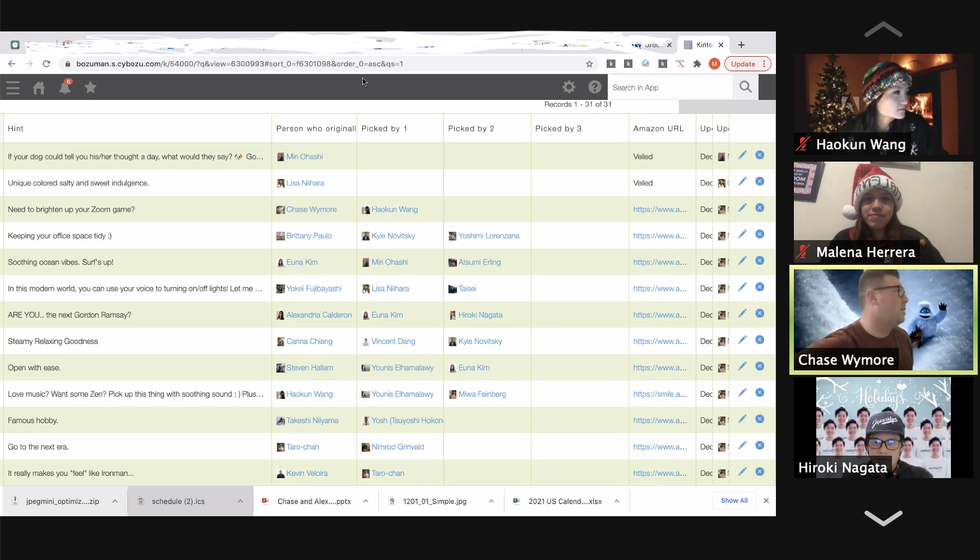
Task: Open the hamburger menu in Kintone header
Action: (x=13, y=88)
